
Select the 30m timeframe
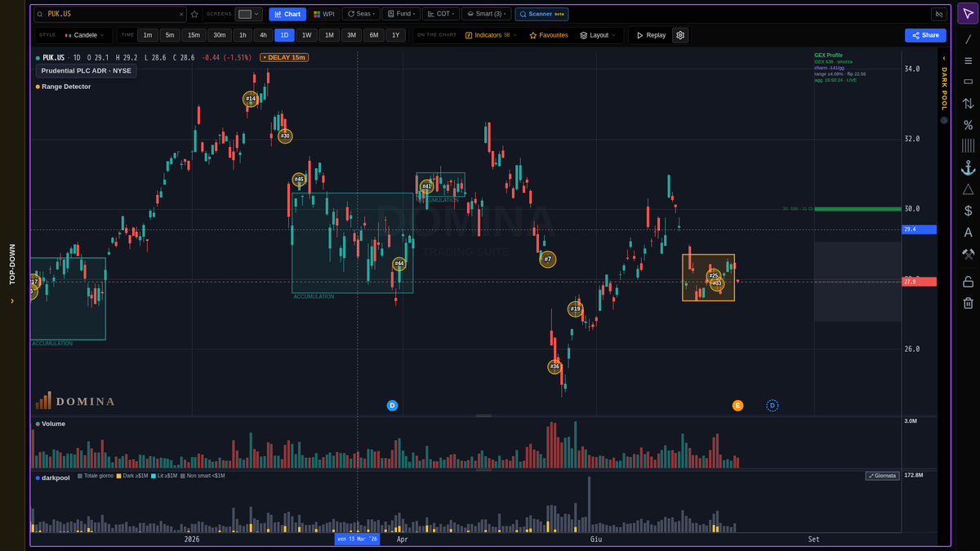[x=219, y=35]
